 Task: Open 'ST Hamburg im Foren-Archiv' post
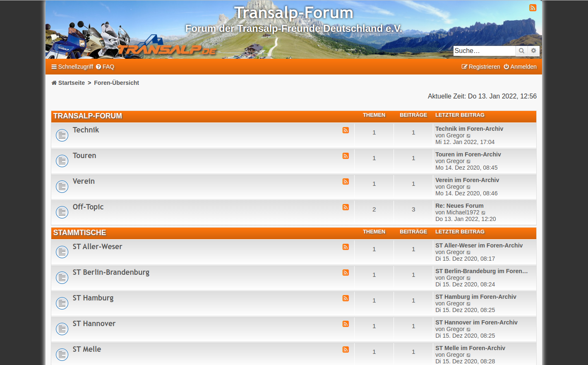pyautogui.click(x=476, y=297)
